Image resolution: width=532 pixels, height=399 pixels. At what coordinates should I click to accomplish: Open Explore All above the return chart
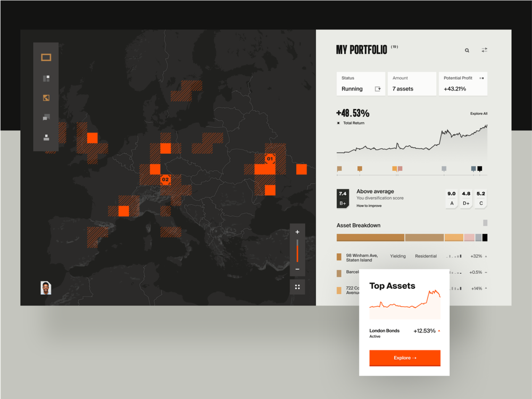[478, 113]
